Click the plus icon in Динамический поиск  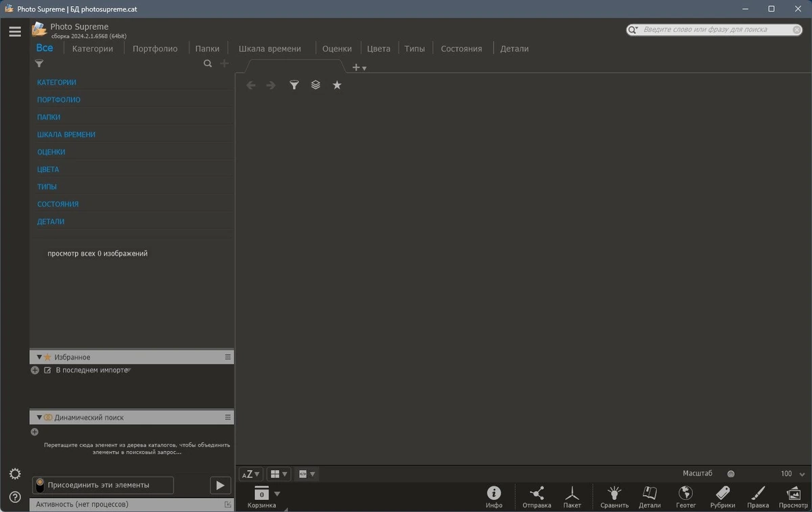[x=35, y=432]
